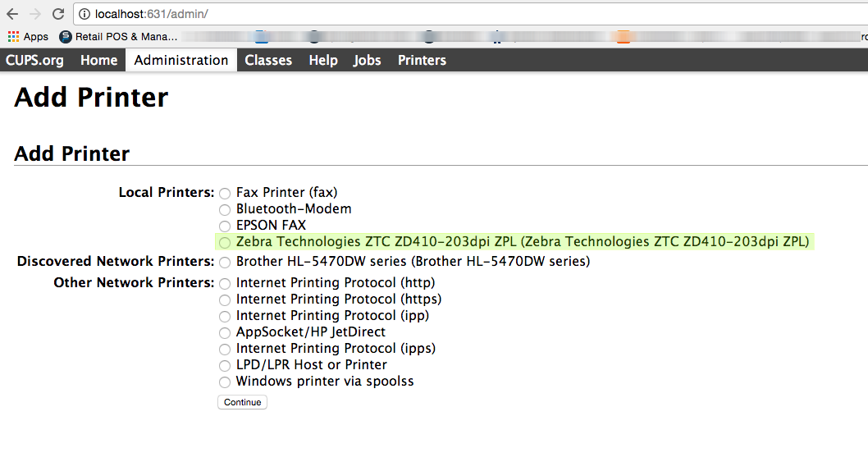Image resolution: width=868 pixels, height=471 pixels.
Task: Select Fax Printer (fax) radio button
Action: coord(225,194)
